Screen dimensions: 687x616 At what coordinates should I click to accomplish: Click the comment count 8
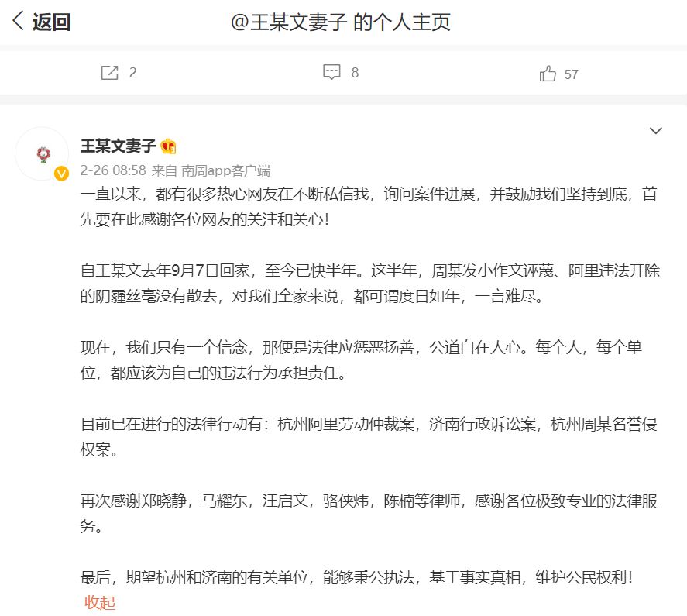pyautogui.click(x=355, y=73)
